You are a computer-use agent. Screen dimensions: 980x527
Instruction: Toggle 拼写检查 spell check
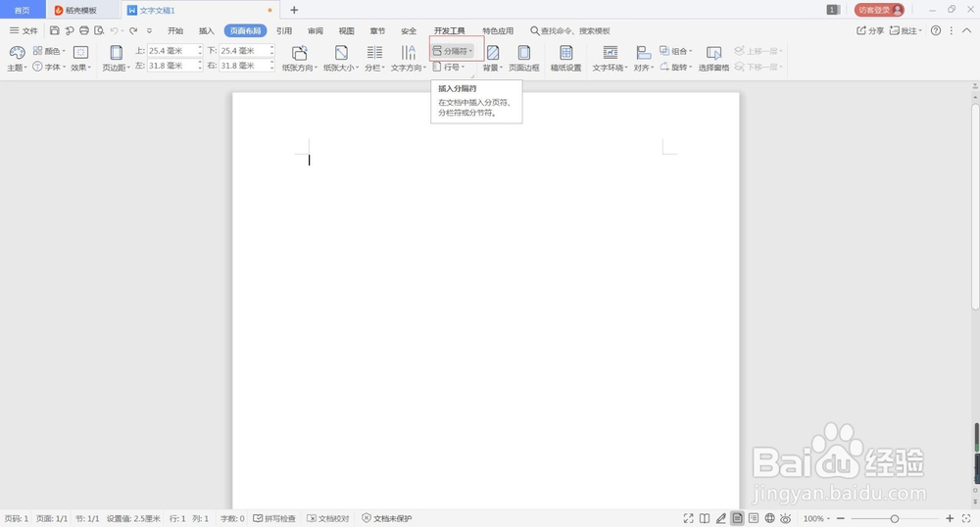coord(274,518)
